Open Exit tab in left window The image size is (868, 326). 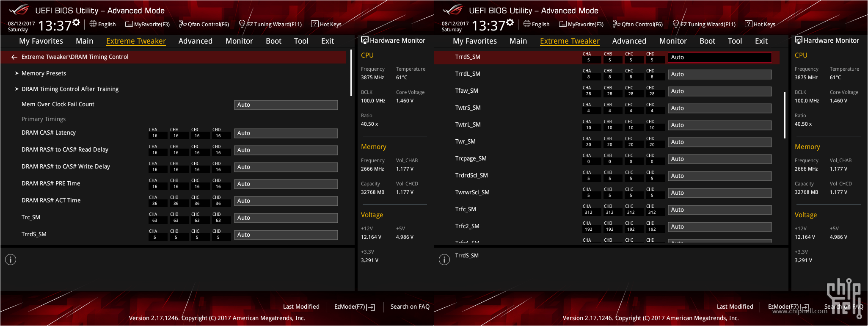[328, 41]
